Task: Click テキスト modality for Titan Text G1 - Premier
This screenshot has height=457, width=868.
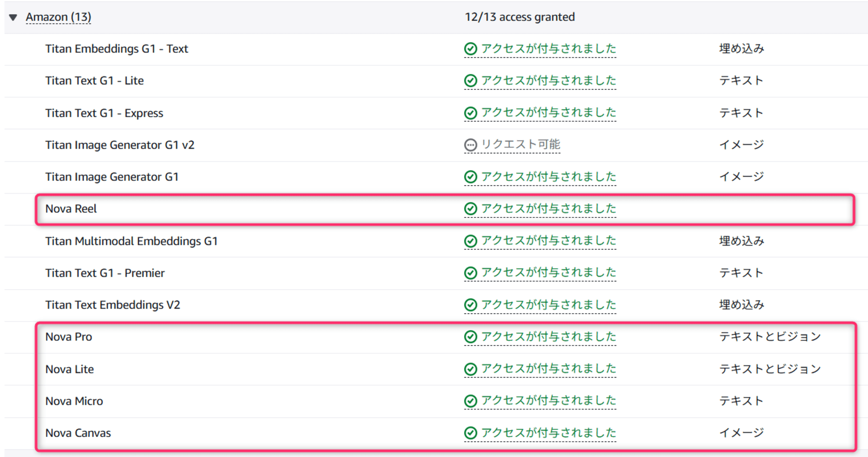Action: [741, 273]
